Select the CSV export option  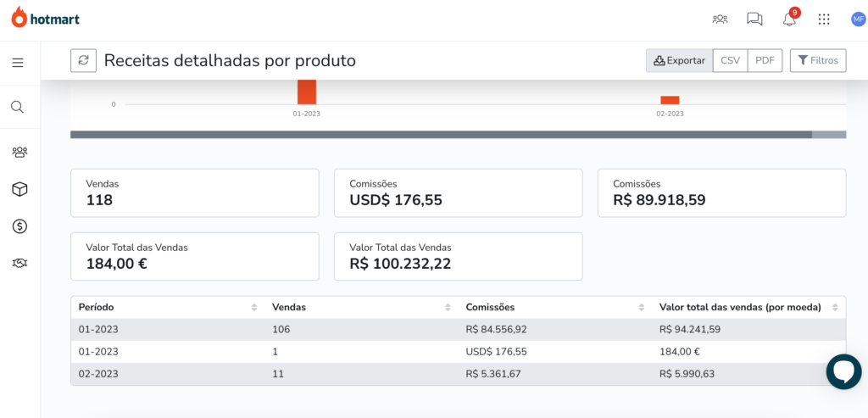click(x=730, y=60)
